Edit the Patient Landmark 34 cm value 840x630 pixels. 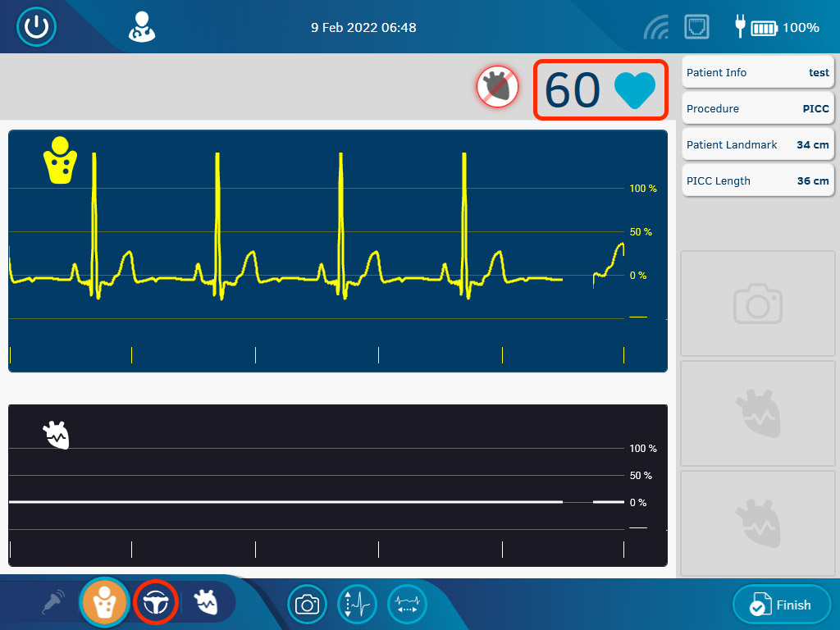click(757, 144)
